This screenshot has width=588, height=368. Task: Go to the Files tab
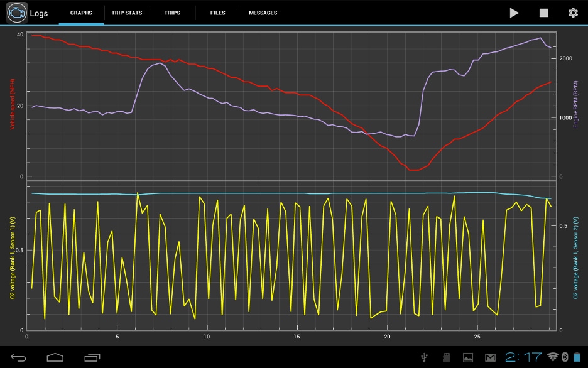click(218, 13)
